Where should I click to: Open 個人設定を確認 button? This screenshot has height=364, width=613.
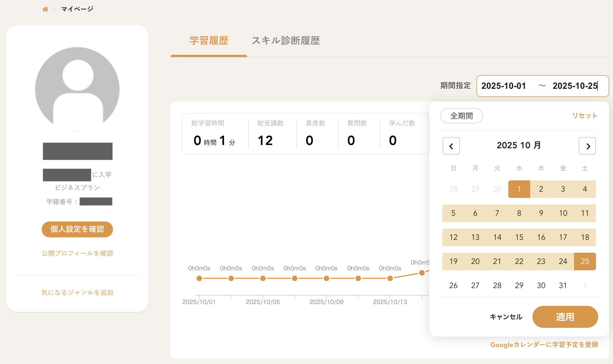pos(77,229)
